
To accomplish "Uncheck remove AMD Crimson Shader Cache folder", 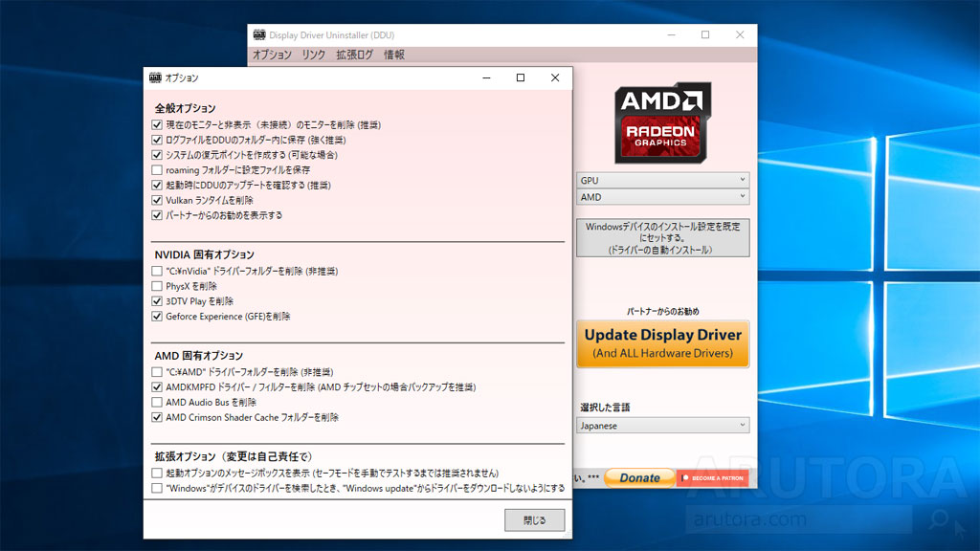I will [x=157, y=417].
